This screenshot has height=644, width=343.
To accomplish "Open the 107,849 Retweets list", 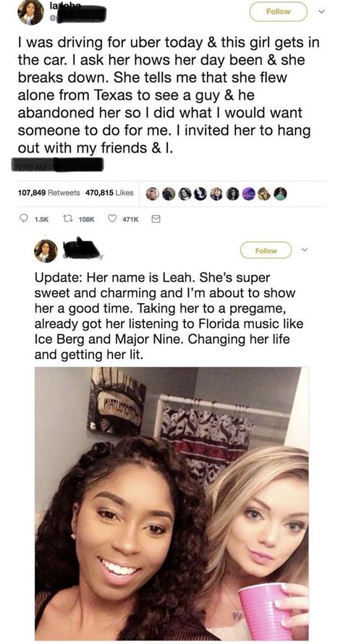I will click(x=50, y=192).
